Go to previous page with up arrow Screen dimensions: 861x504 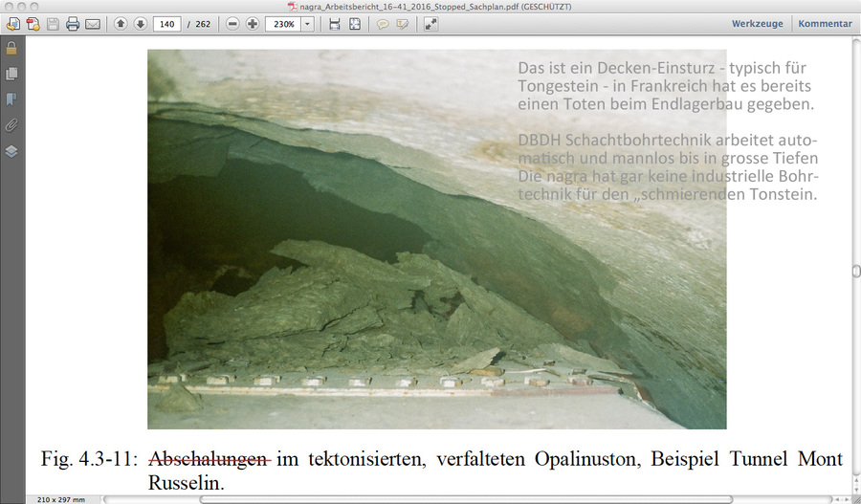[121, 24]
